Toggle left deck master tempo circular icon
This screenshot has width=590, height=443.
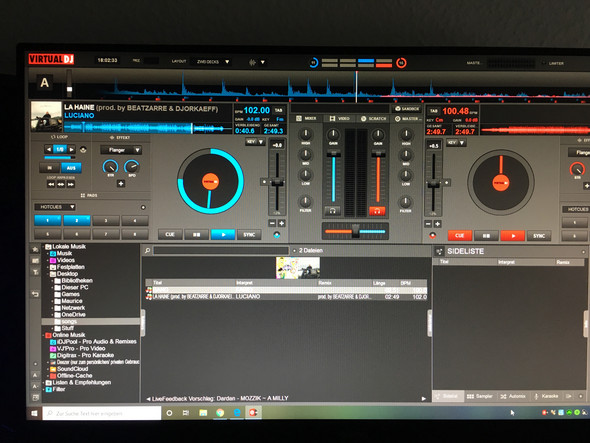point(277,235)
